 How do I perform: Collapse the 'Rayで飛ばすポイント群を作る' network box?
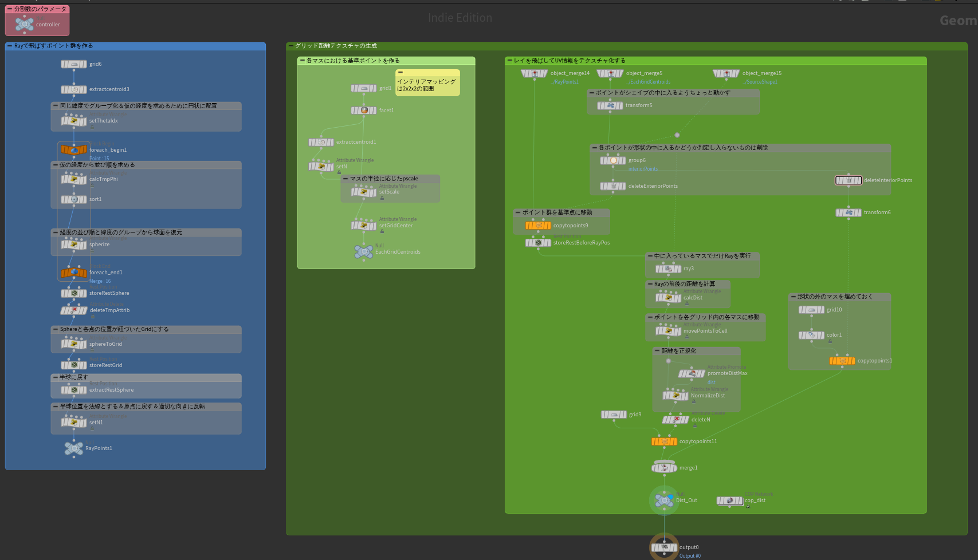click(10, 46)
